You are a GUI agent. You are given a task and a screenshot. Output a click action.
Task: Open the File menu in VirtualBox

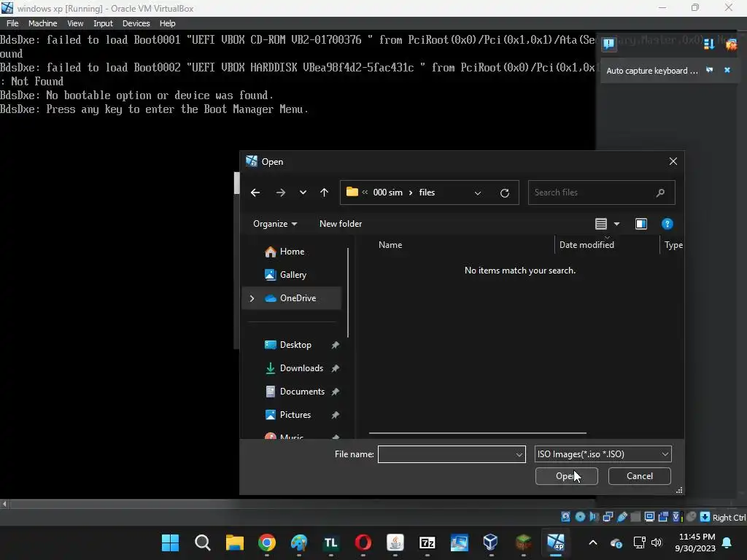coord(12,23)
